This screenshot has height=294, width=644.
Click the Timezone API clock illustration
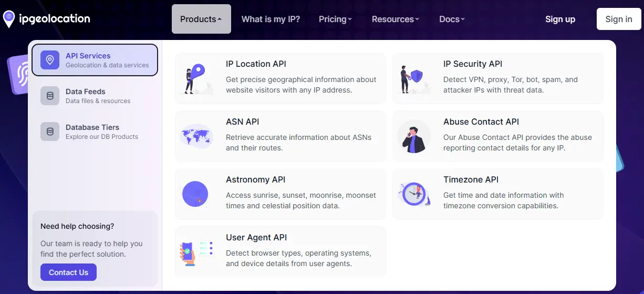point(414,194)
